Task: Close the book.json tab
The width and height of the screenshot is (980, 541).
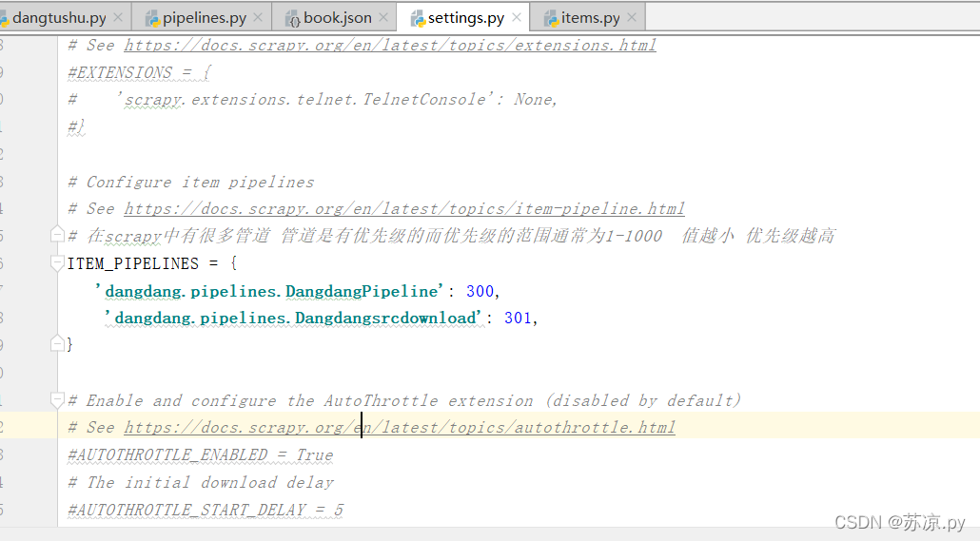Action: click(383, 18)
